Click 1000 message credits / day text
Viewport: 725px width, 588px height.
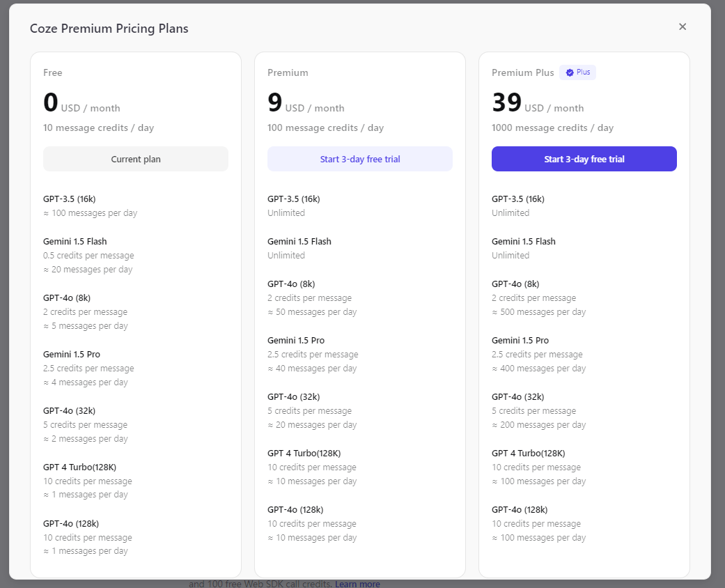coord(552,127)
